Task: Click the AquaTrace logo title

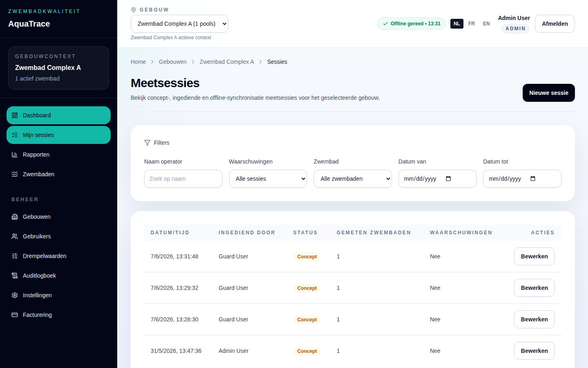Action: tap(29, 24)
